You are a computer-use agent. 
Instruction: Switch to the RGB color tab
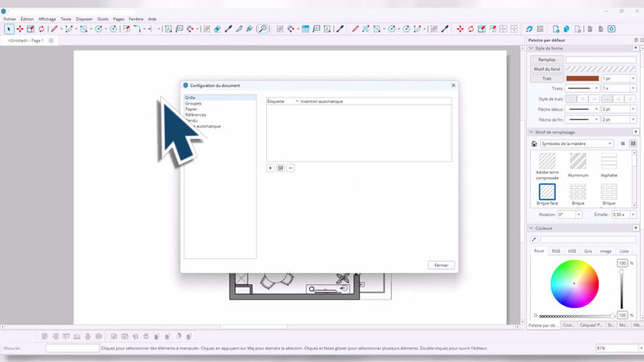pyautogui.click(x=556, y=250)
